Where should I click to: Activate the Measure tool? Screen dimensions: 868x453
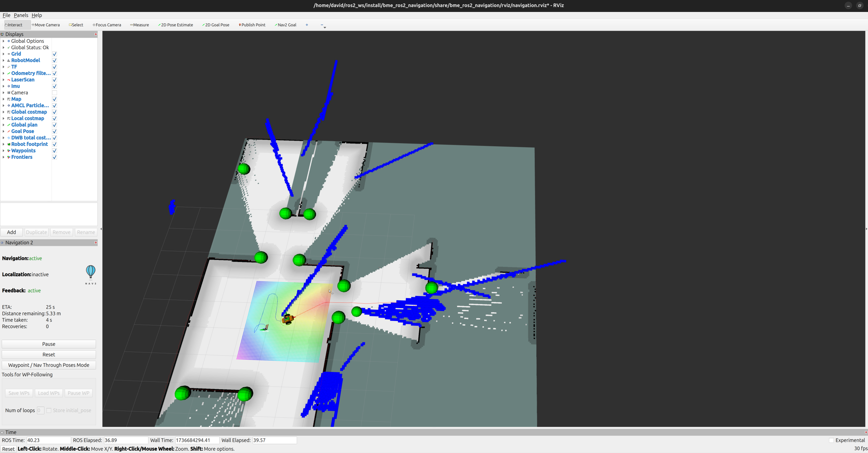click(140, 25)
